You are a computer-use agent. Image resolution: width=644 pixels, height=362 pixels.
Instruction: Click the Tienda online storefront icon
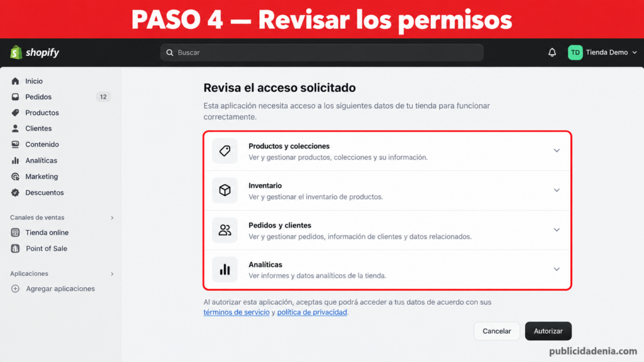(15, 233)
